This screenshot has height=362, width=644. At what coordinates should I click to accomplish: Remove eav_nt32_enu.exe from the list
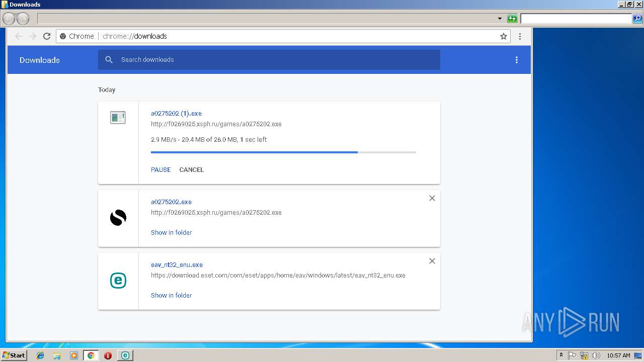432,261
